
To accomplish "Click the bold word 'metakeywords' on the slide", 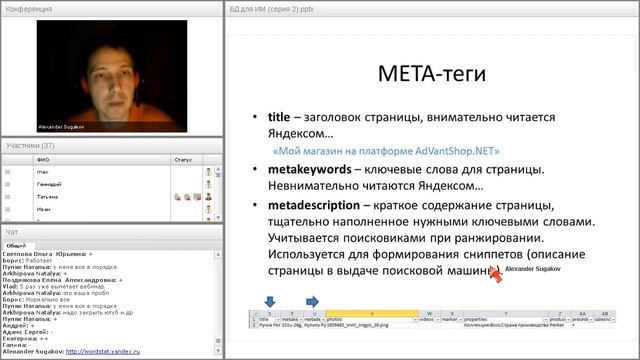I will click(x=310, y=169).
